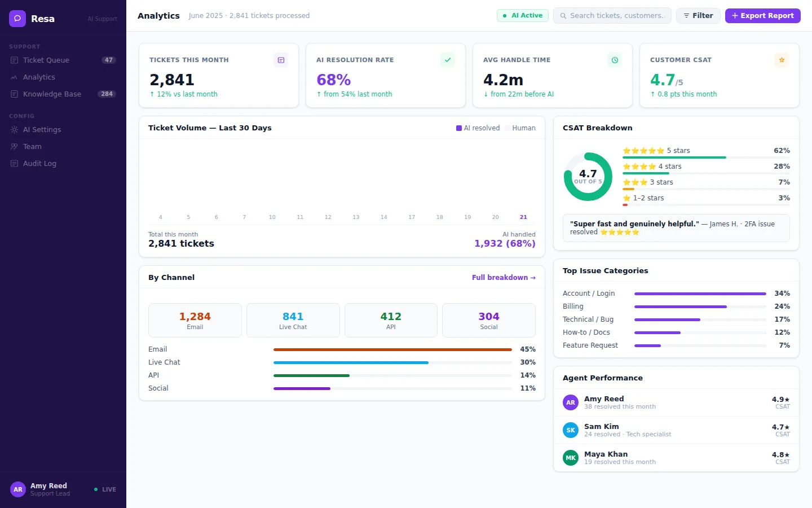
Task: Click the Ticket Queue sidebar icon
Action: (x=15, y=60)
